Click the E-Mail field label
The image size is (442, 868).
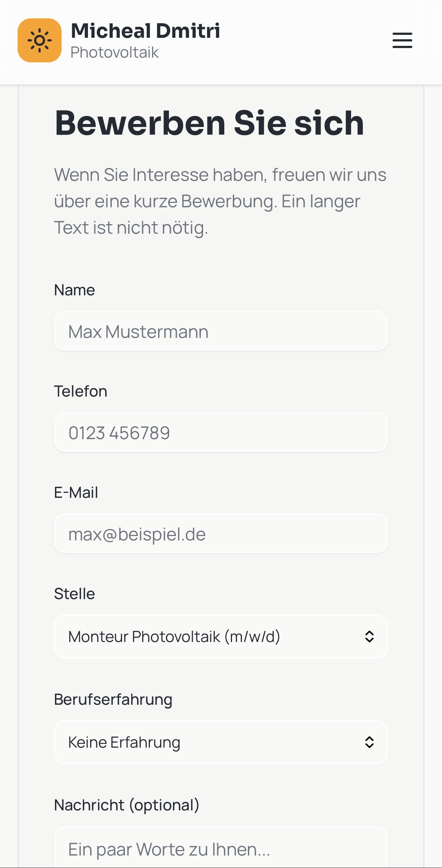tap(76, 493)
